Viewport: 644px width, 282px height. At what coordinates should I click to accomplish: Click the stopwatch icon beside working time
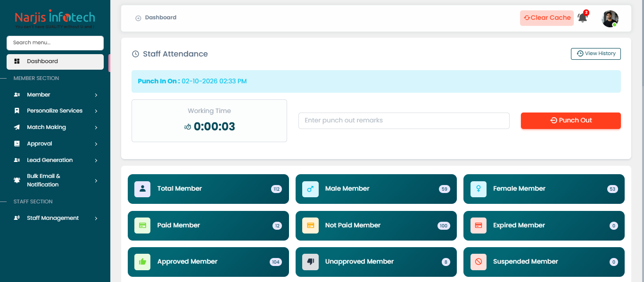tap(188, 127)
